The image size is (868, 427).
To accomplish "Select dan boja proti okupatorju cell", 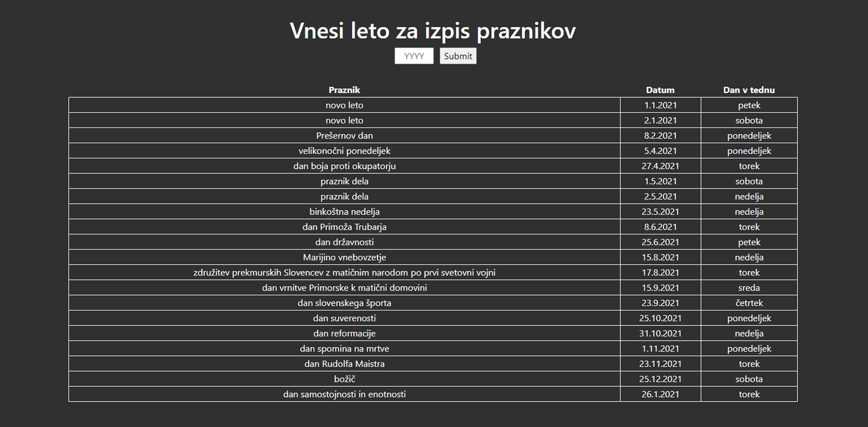I will [x=344, y=166].
